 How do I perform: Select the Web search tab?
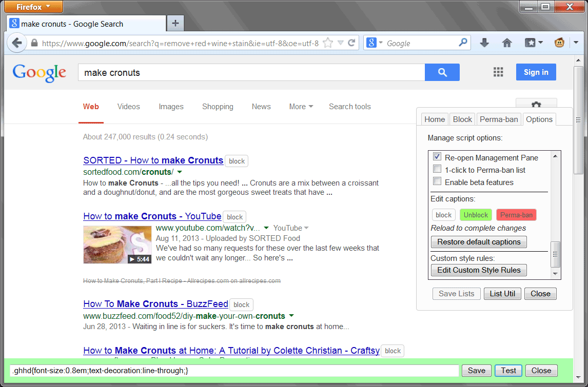91,107
